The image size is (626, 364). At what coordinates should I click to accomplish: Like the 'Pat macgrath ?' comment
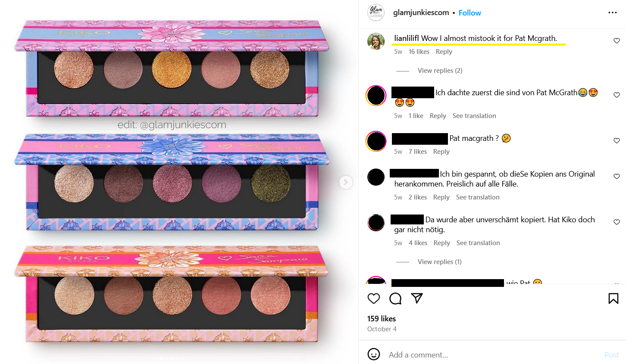coord(617,140)
